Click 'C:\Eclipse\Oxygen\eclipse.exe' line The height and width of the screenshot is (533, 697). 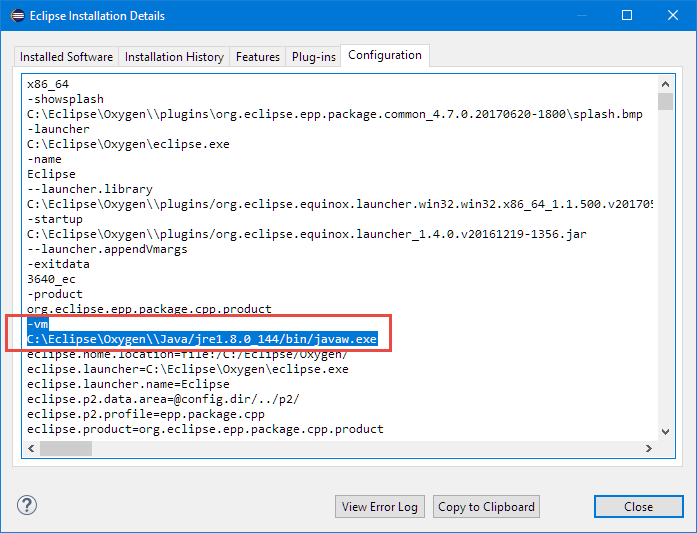(128, 144)
